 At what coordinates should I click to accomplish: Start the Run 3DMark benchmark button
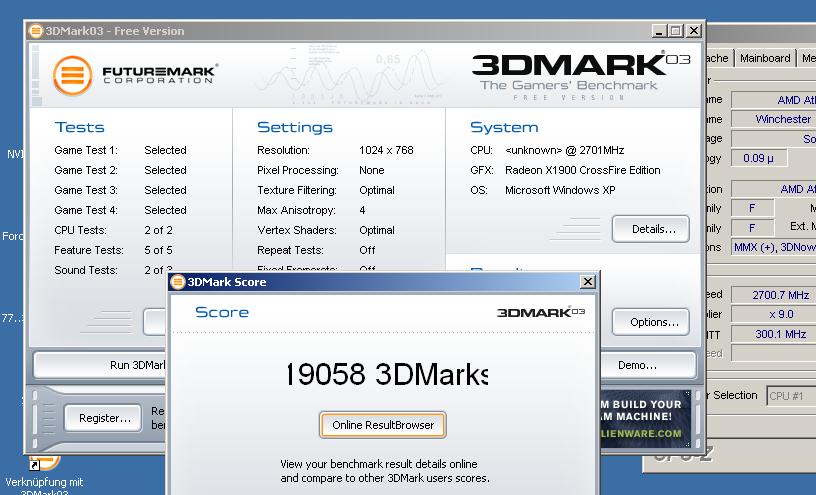point(100,365)
